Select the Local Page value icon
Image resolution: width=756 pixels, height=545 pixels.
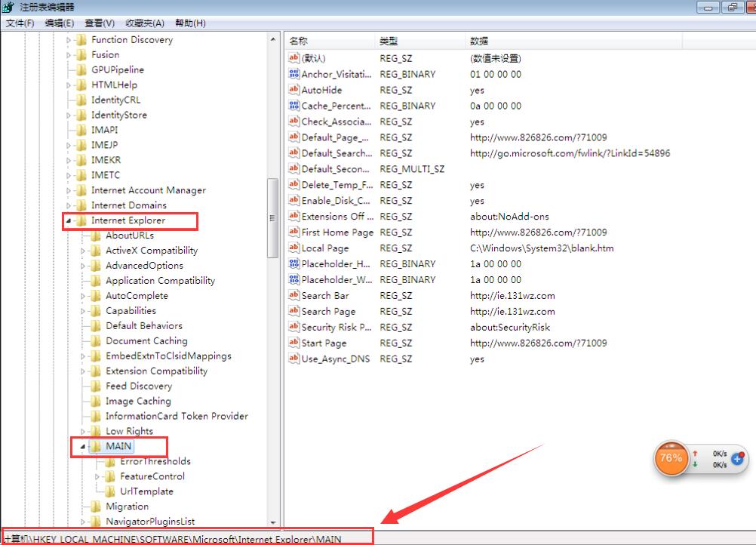(294, 248)
